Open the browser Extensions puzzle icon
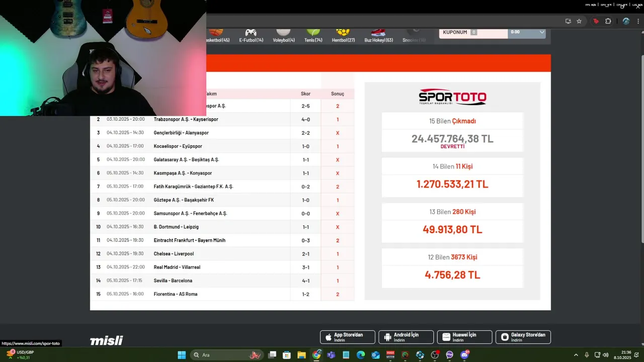This screenshot has width=644, height=362. pyautogui.click(x=608, y=21)
